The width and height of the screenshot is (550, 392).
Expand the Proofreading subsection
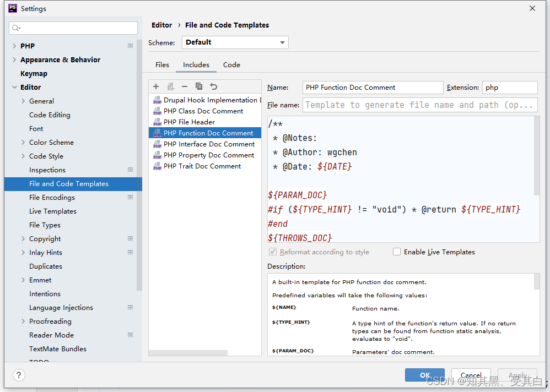coord(23,321)
